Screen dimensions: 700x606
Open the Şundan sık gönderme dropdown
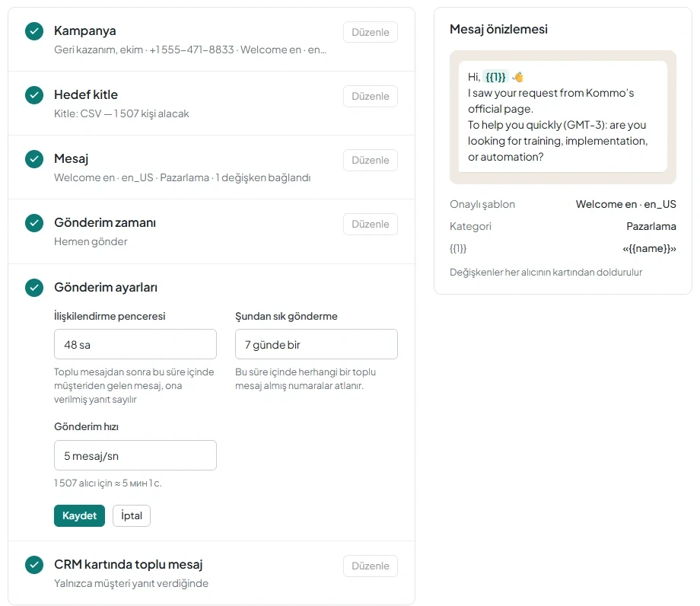(317, 344)
